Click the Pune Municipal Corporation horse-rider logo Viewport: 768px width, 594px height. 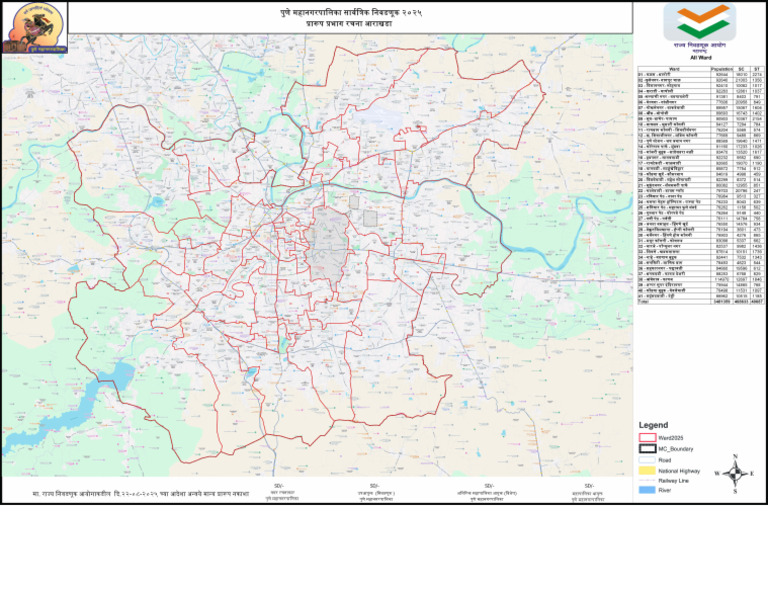click(x=35, y=27)
